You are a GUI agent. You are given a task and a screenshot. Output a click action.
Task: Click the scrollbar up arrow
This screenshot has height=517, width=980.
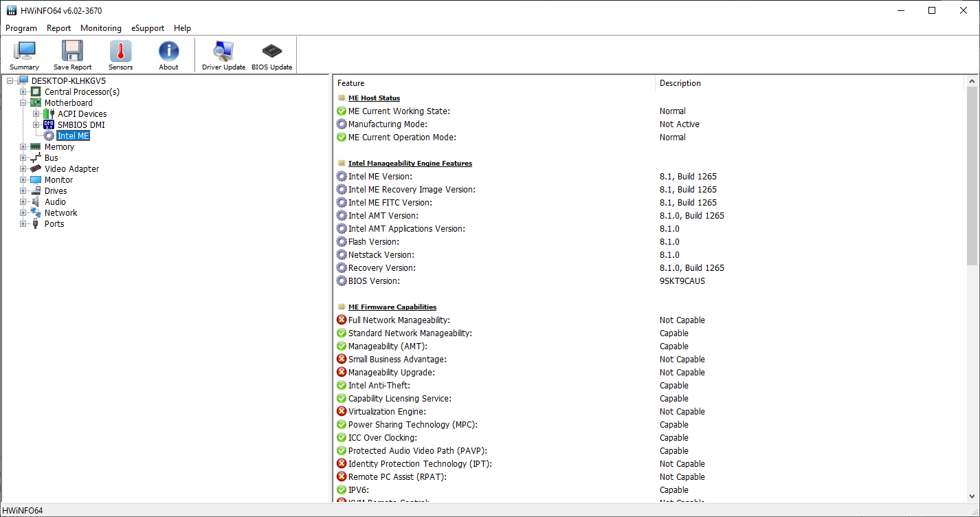pyautogui.click(x=972, y=82)
